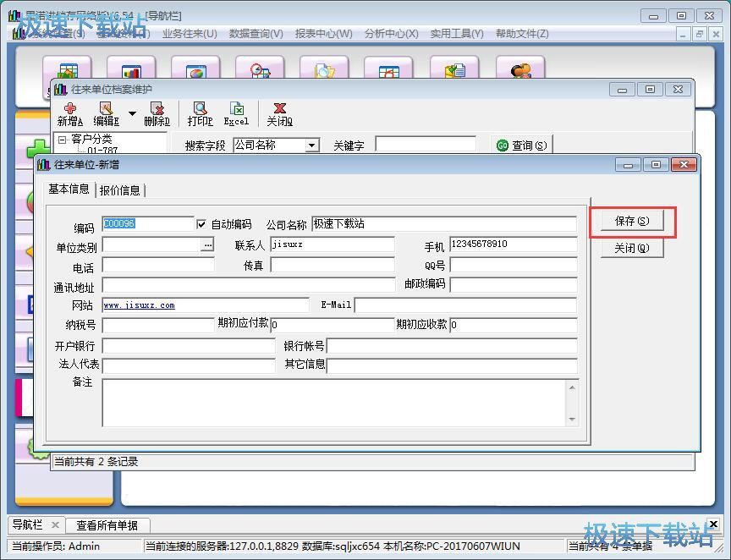The width and height of the screenshot is (731, 560).
Task: Toggle the 自动编码 checkbox
Action: (x=201, y=224)
